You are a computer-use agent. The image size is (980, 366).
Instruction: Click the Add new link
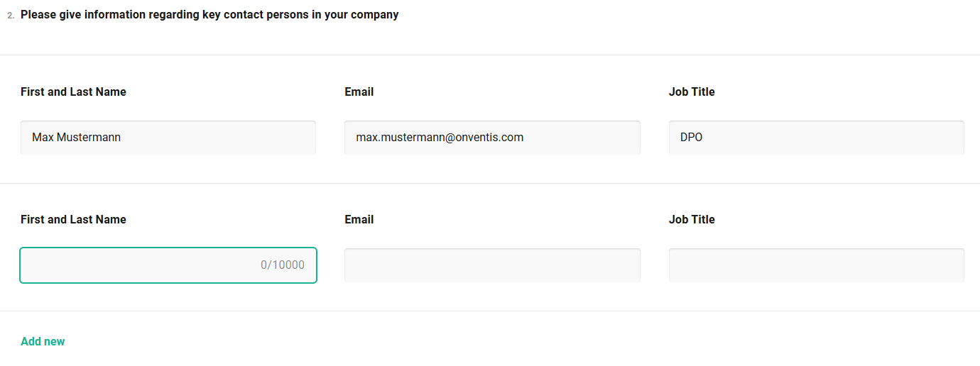43,341
